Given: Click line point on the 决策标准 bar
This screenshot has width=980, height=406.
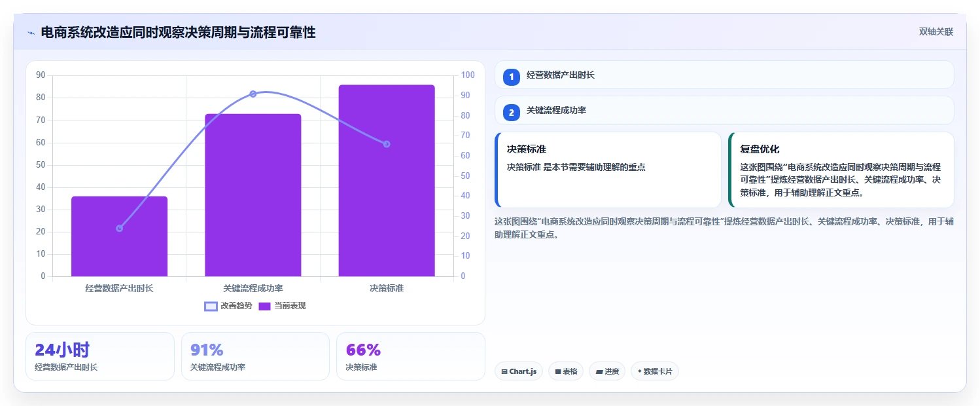Looking at the screenshot, I should [x=387, y=144].
